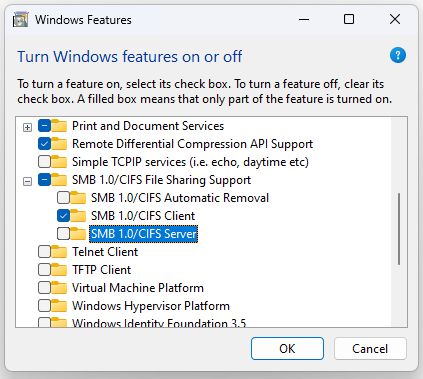Image resolution: width=423 pixels, height=379 pixels.
Task: Open help via the blue question mark icon
Action: tap(398, 55)
